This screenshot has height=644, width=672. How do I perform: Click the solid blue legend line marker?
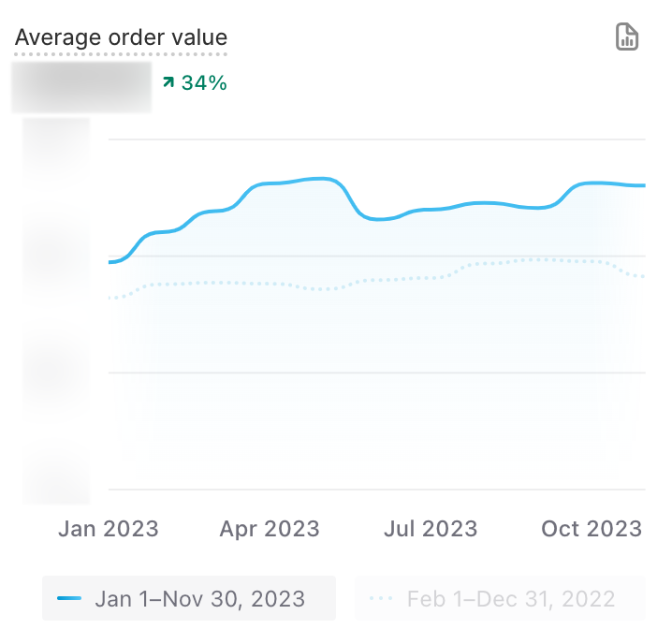[x=69, y=598]
